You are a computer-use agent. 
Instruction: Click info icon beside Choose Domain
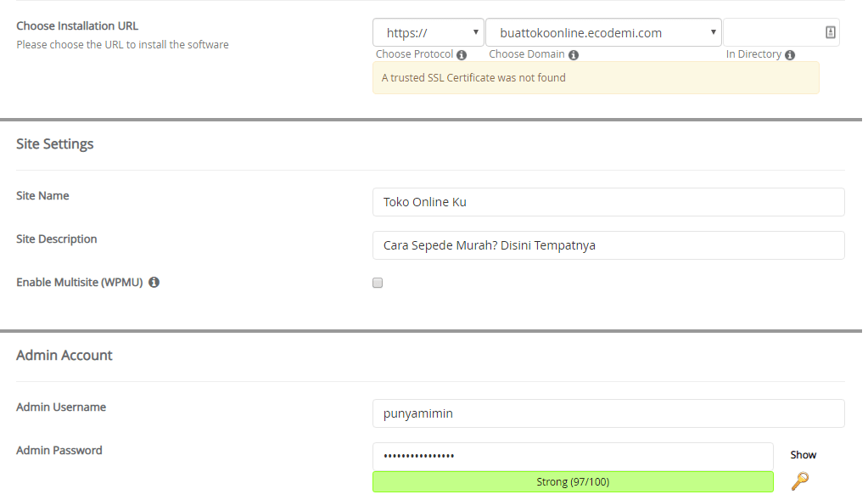click(574, 55)
